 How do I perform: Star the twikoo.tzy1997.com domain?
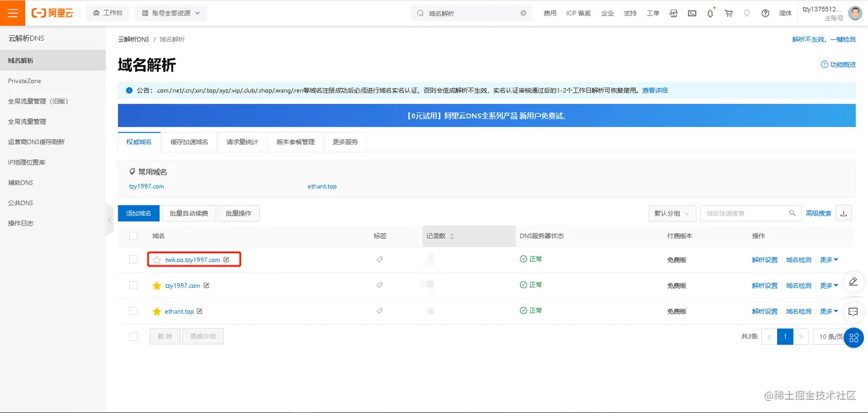pos(157,260)
